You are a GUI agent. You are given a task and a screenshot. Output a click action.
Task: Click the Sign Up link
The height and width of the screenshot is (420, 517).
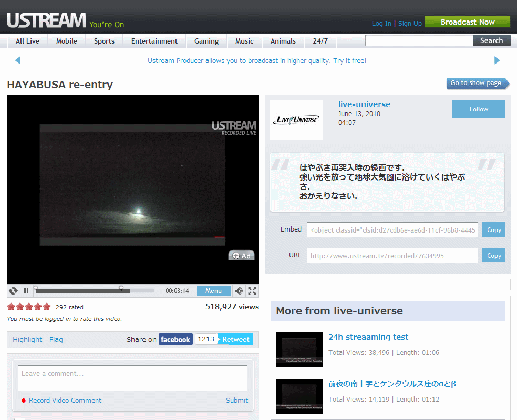point(410,24)
